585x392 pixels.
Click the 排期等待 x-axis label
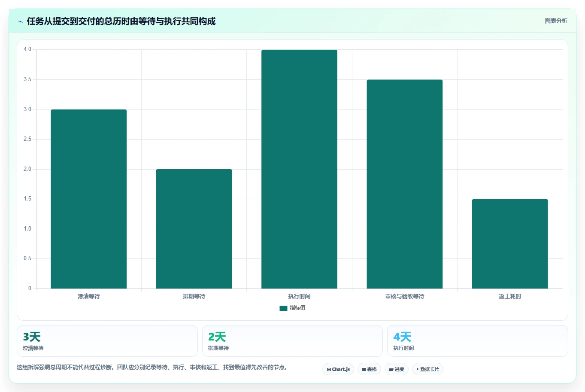pos(194,296)
